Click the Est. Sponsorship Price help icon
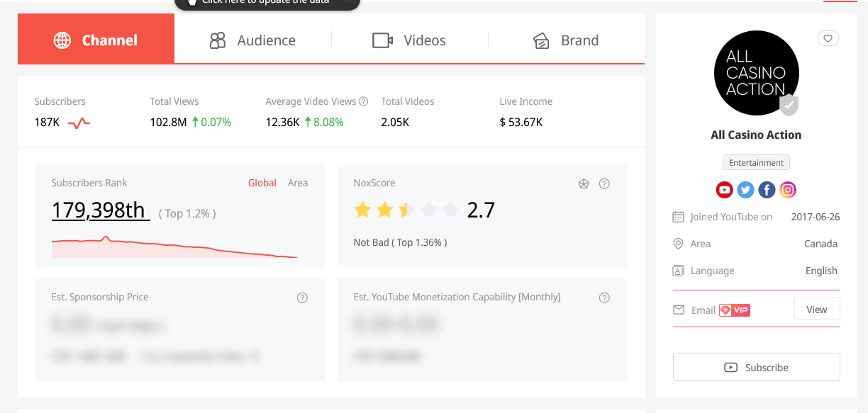The image size is (868, 413). click(302, 298)
